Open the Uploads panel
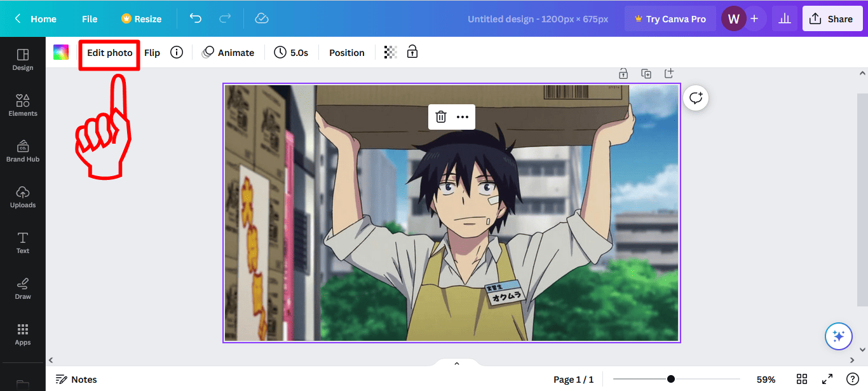 23,196
